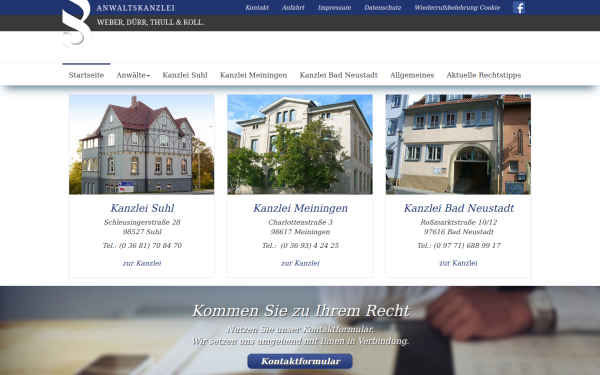
Task: Open the Kontakt link in the header
Action: [x=257, y=8]
